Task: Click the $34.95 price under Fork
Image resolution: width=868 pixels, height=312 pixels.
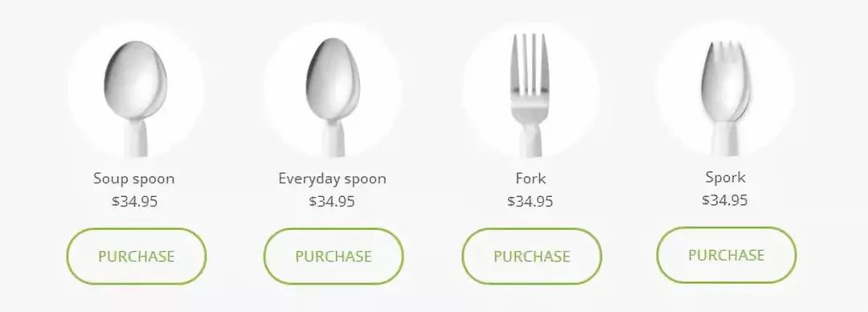Action: tap(530, 201)
